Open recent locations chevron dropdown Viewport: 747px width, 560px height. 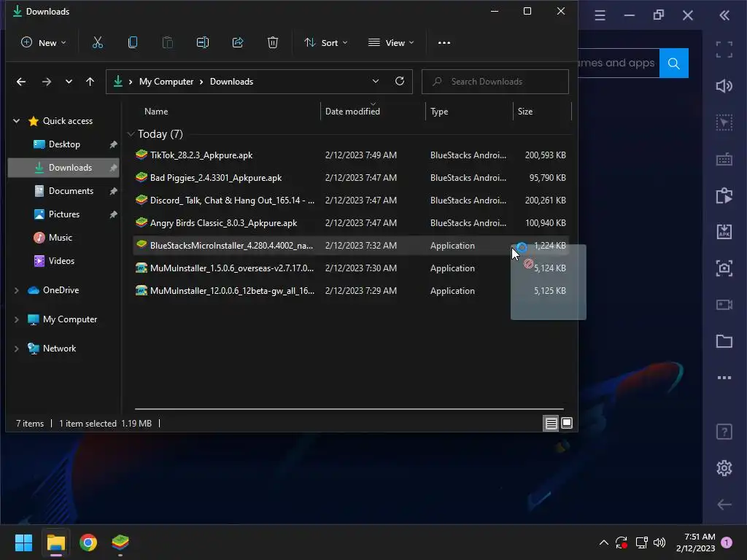pos(69,82)
